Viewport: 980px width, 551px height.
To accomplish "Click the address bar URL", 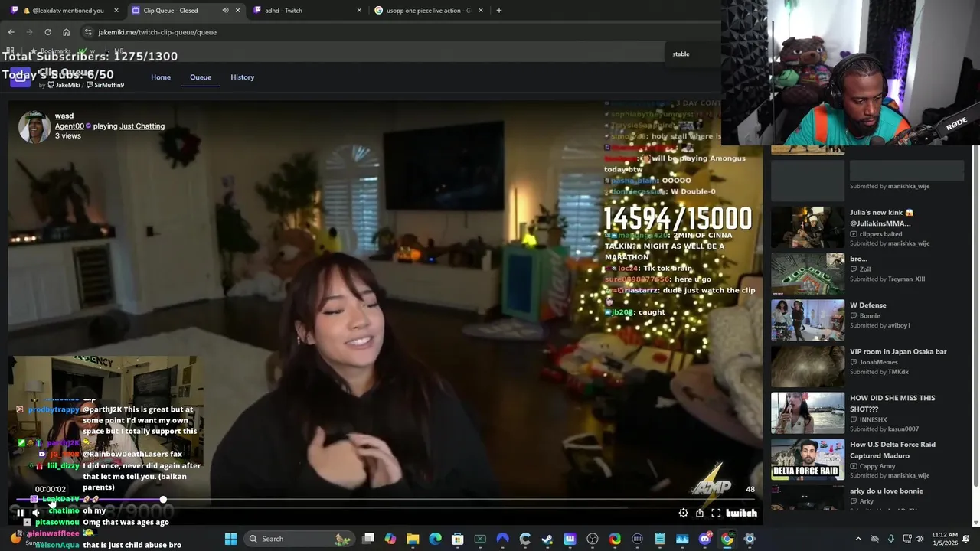I will click(157, 32).
